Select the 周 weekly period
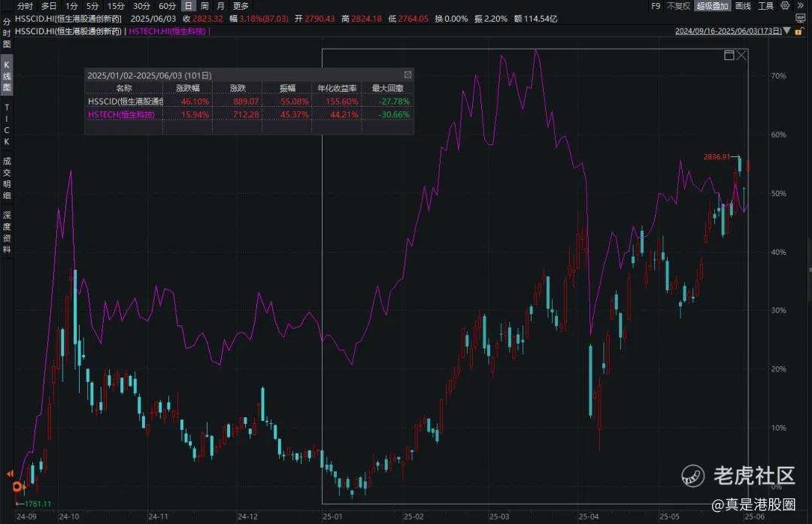 point(205,6)
